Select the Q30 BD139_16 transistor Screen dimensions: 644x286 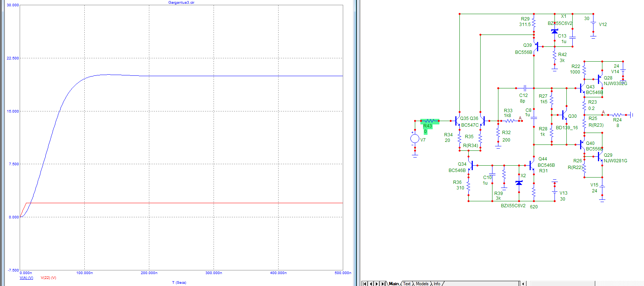tap(564, 115)
